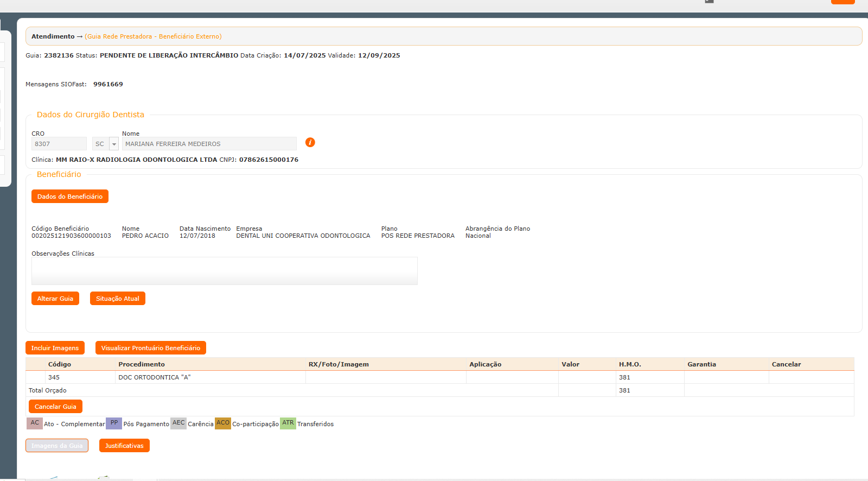The image size is (868, 481).
Task: Click the ACO Co-participação legend swatch
Action: point(223,423)
